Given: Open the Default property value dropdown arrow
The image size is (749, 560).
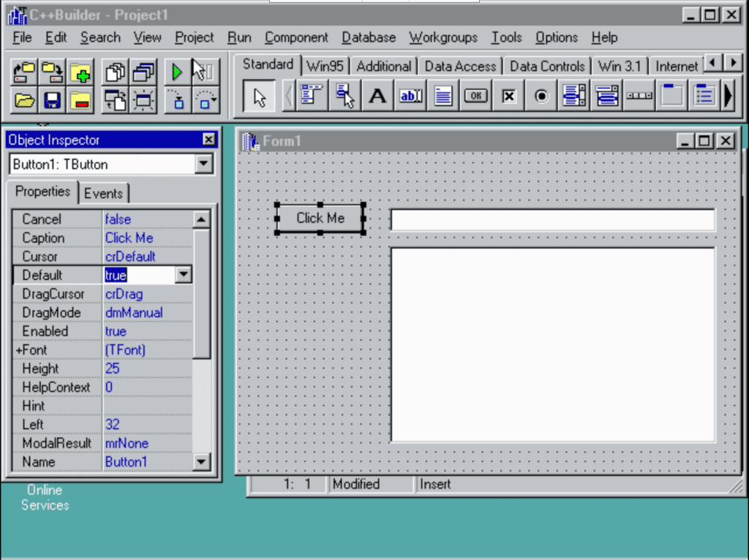Looking at the screenshot, I should click(x=184, y=275).
